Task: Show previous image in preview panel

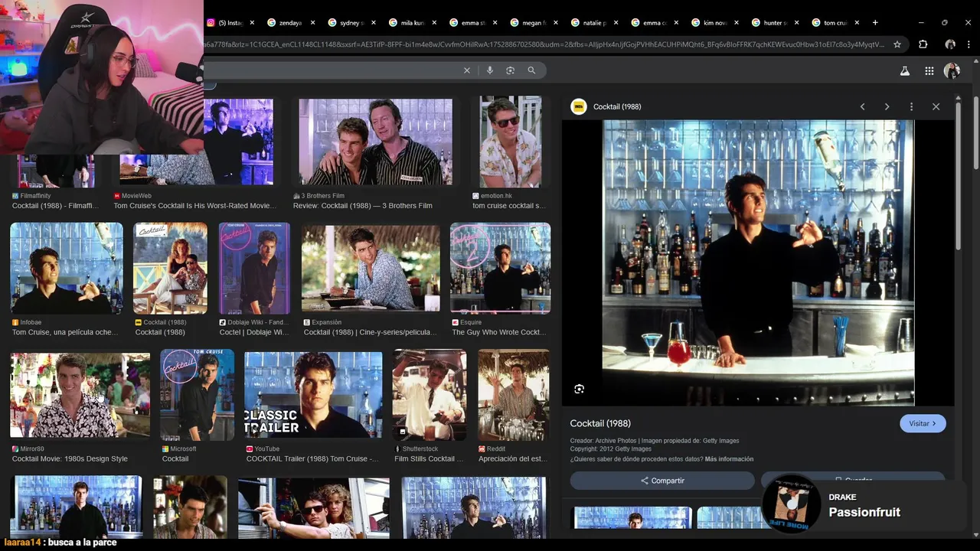Action: [862, 106]
